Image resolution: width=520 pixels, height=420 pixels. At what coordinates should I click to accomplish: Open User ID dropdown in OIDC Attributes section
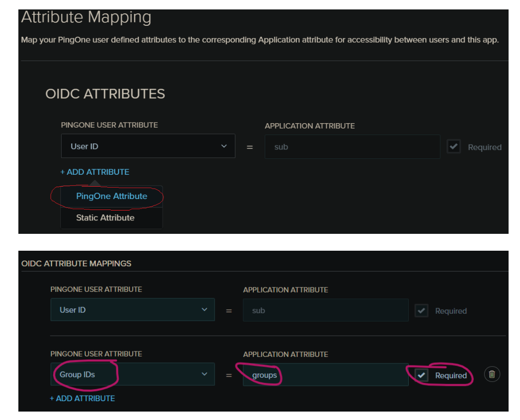[x=148, y=146]
